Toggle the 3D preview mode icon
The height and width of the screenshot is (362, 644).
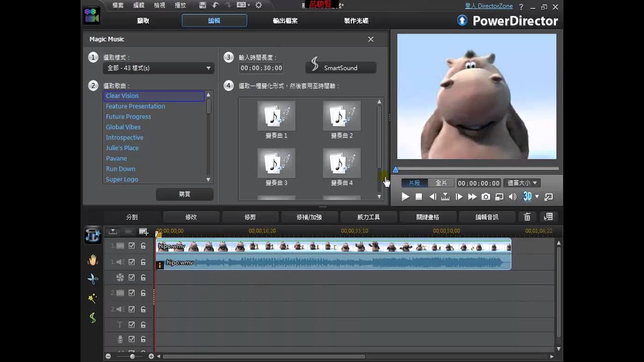(x=527, y=197)
